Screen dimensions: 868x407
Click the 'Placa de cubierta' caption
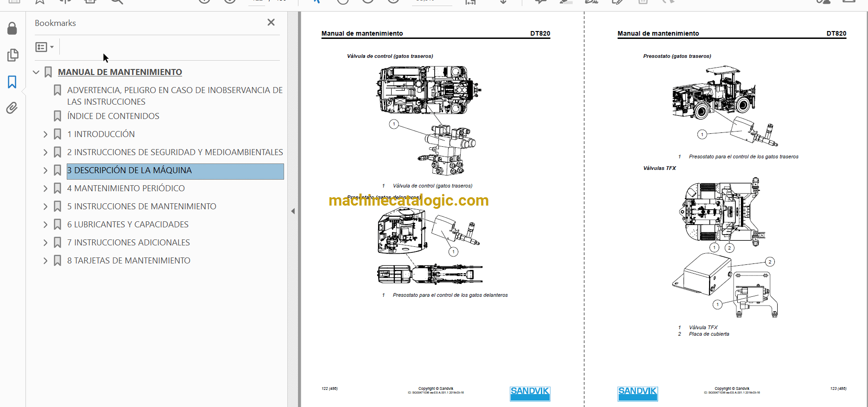click(709, 334)
